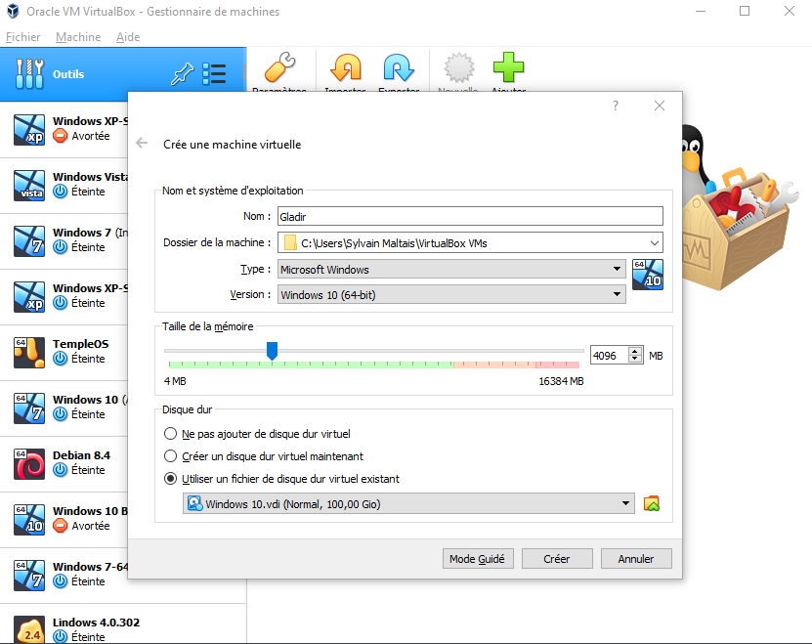Click the VirtualBox title bar logo

click(13, 11)
